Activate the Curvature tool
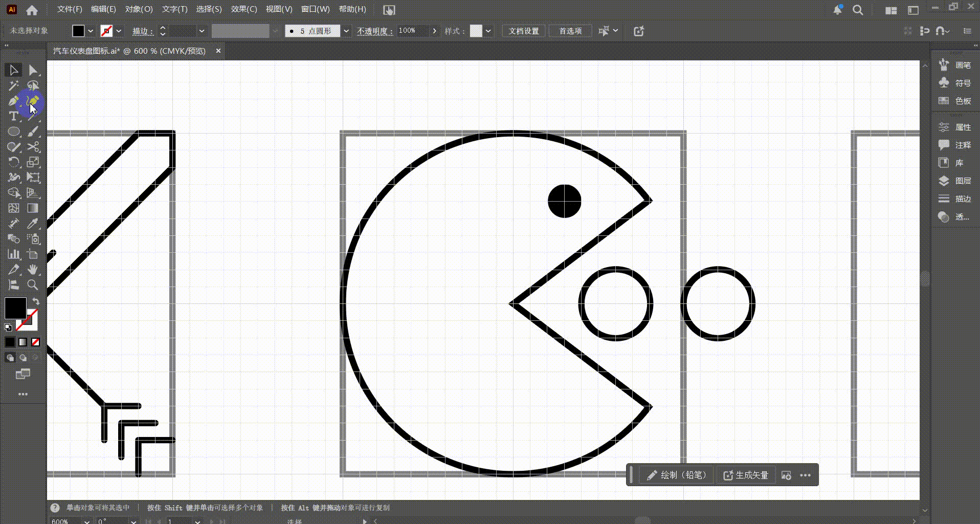The height and width of the screenshot is (524, 980). coord(33,101)
